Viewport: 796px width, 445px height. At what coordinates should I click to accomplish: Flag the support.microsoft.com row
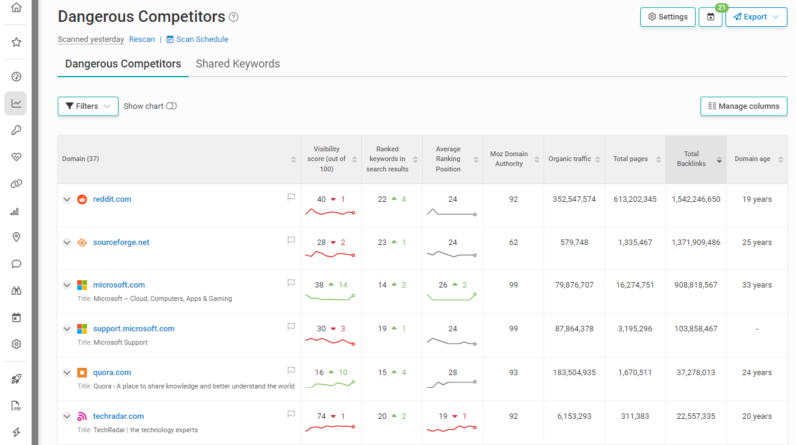291,326
